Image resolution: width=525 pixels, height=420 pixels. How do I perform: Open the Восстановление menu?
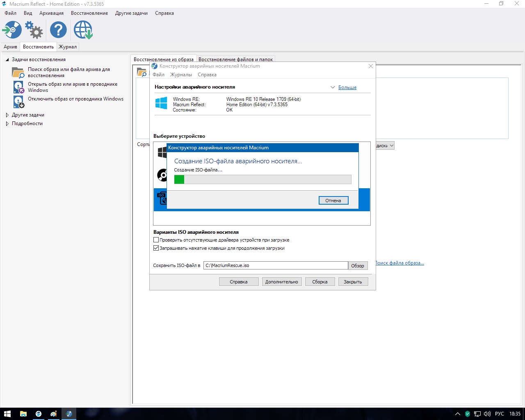[89, 13]
